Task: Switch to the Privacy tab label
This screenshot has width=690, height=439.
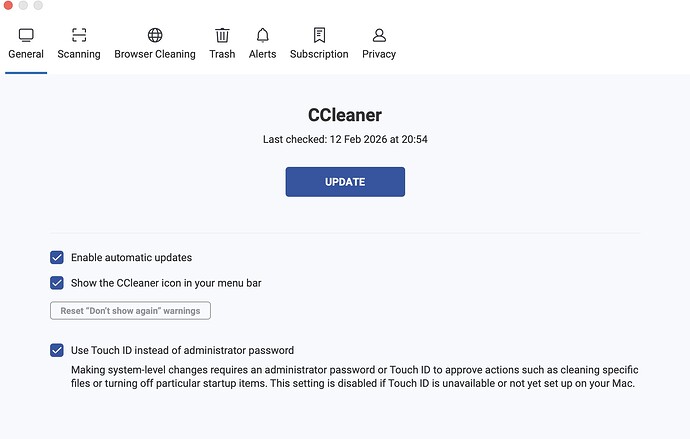Action: (x=379, y=54)
